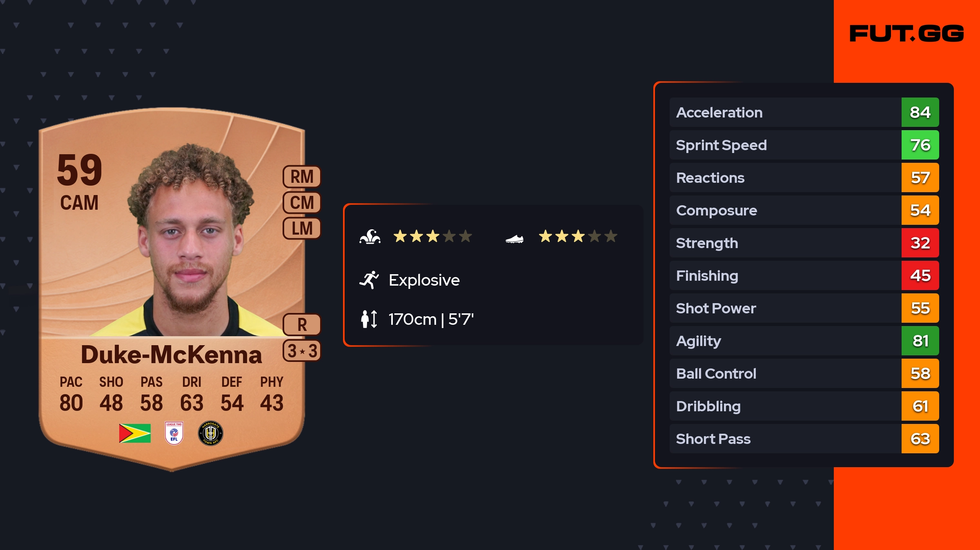Click the FUT.GG logo
This screenshot has height=550, width=980.
click(906, 33)
